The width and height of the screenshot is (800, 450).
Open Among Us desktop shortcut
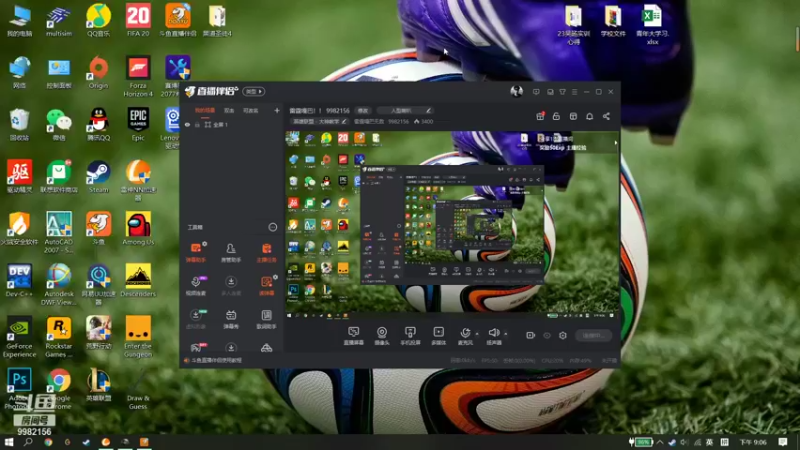(138, 229)
